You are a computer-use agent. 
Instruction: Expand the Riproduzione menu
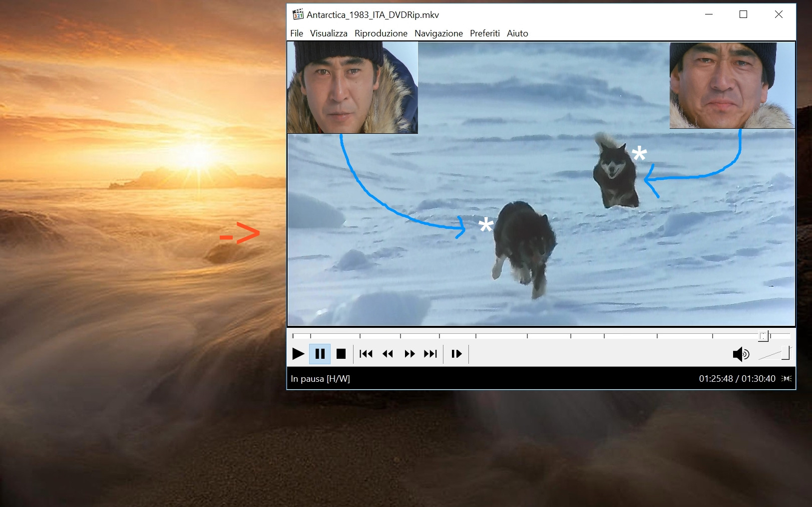[x=381, y=33]
